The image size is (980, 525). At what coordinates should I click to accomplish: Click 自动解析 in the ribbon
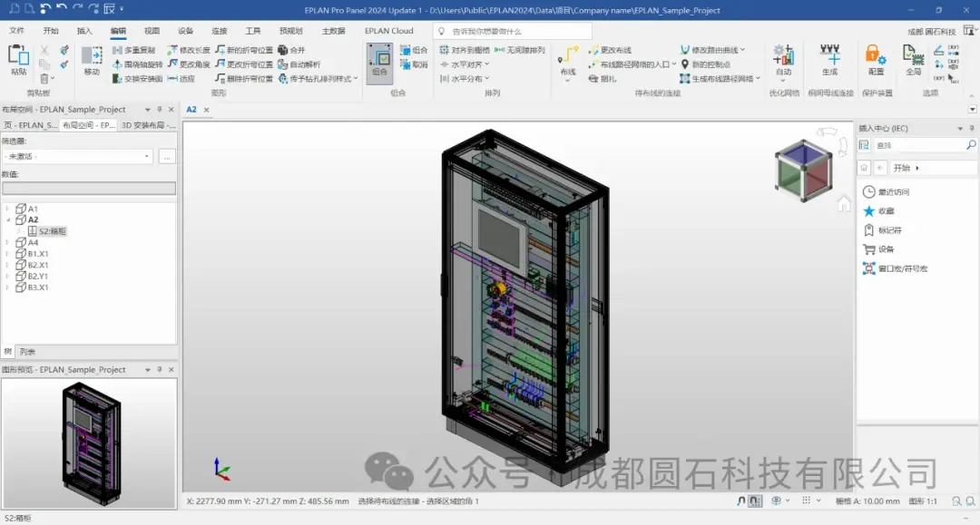tap(299, 64)
